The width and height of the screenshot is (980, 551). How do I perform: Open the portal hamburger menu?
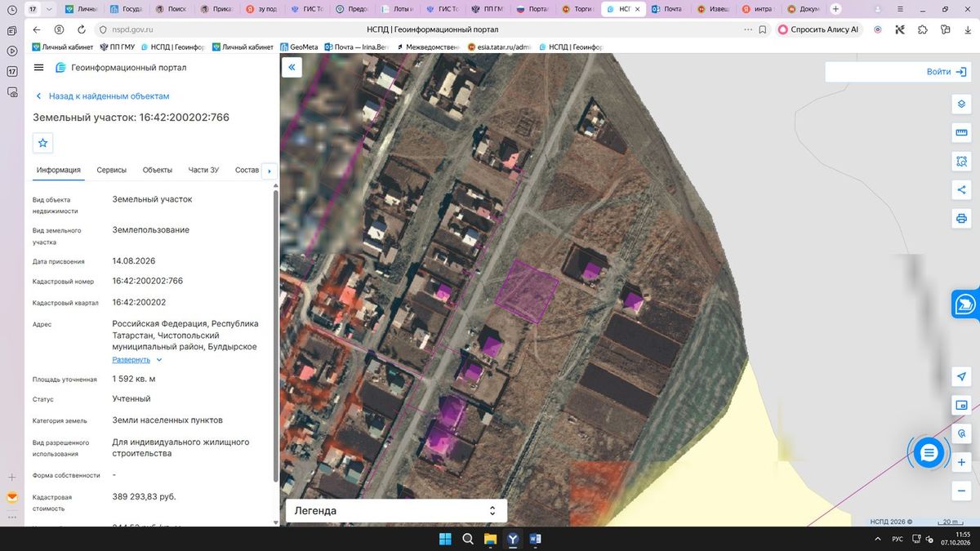point(39,68)
